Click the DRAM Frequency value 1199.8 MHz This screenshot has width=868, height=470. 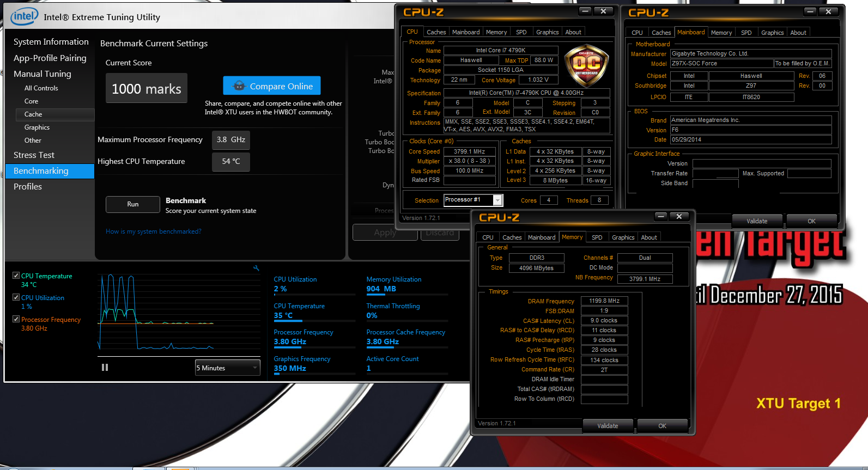tap(604, 301)
